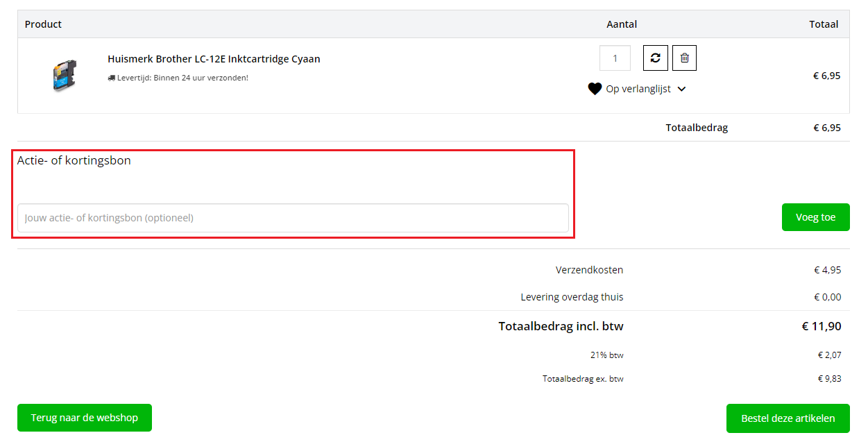The height and width of the screenshot is (442, 868).
Task: Go back via Terug naar de webshop
Action: coord(85,418)
